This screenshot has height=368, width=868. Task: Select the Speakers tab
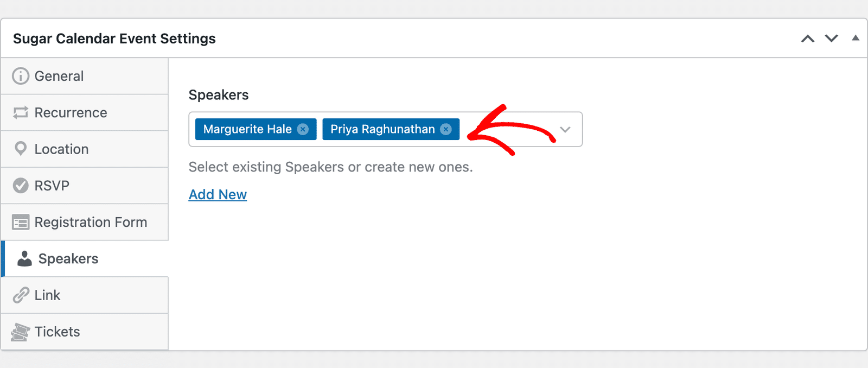[85, 258]
